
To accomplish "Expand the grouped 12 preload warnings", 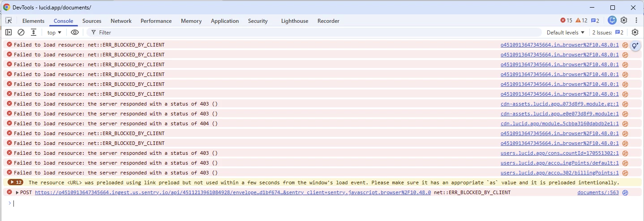I will [16, 183].
